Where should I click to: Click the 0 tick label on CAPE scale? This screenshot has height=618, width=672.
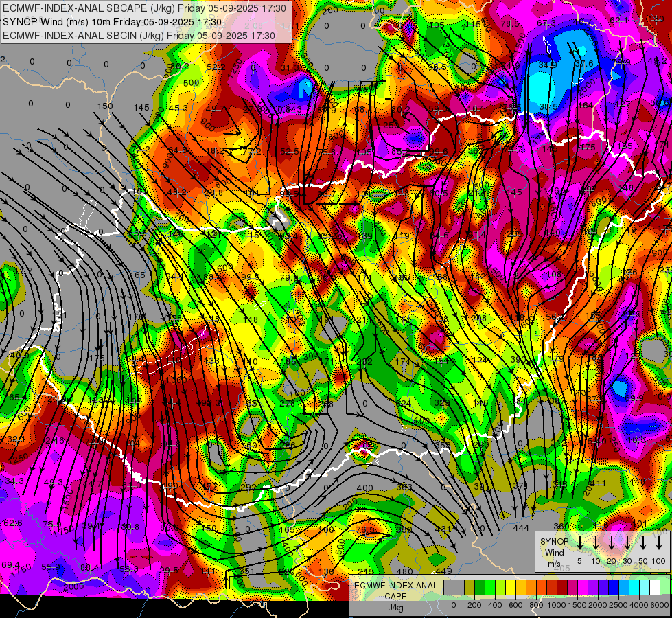coord(454,605)
